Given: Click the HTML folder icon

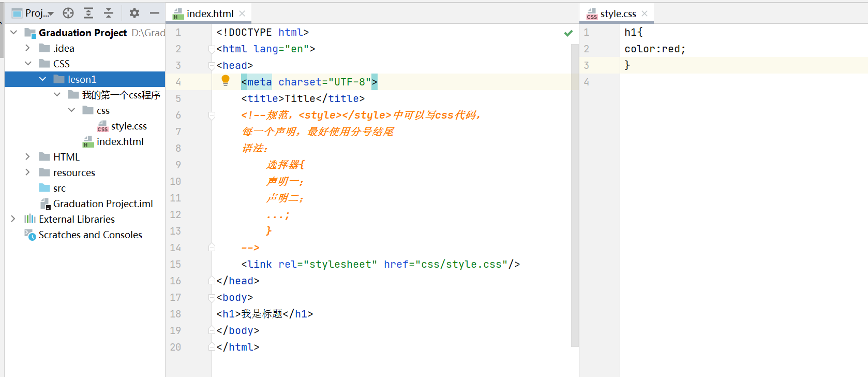Looking at the screenshot, I should click(x=44, y=156).
